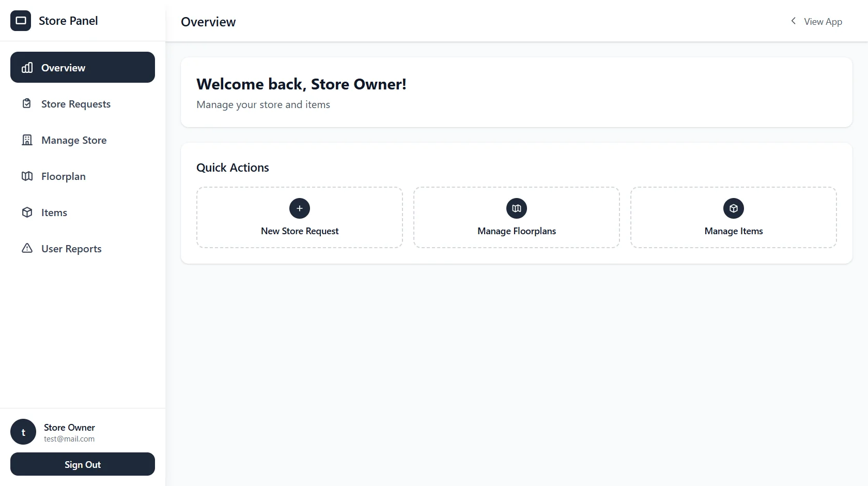Click the Store Panel logo icon
Screen dimensions: 868x486
coord(21,21)
